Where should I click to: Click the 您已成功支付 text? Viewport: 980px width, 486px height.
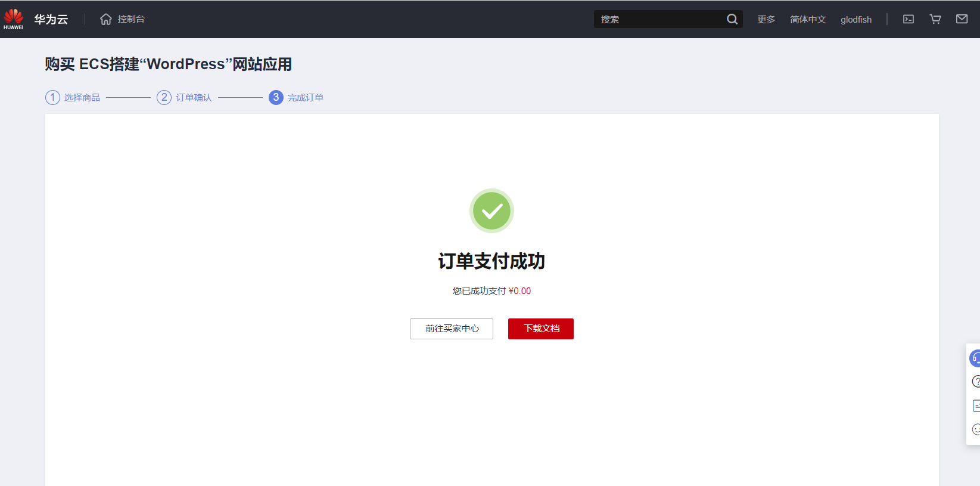479,291
